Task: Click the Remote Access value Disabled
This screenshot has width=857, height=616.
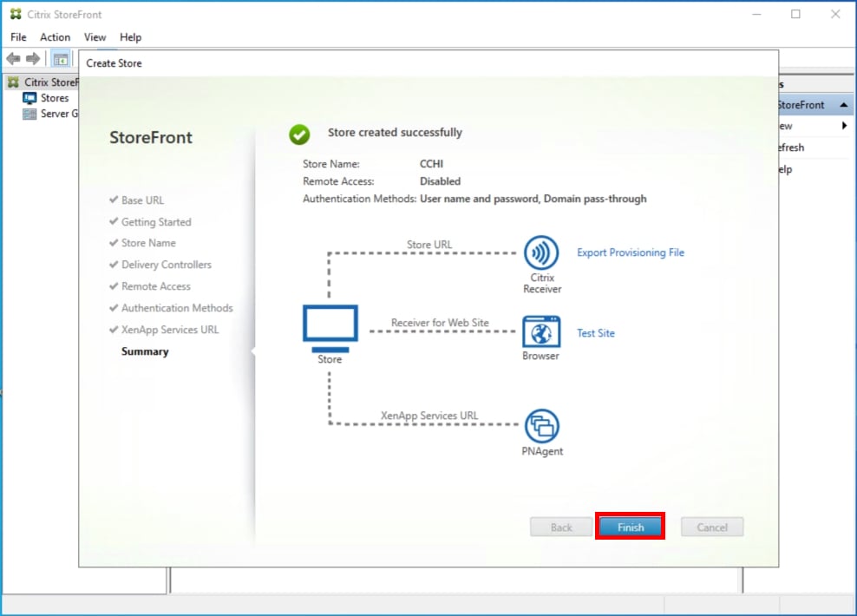Action: (440, 181)
